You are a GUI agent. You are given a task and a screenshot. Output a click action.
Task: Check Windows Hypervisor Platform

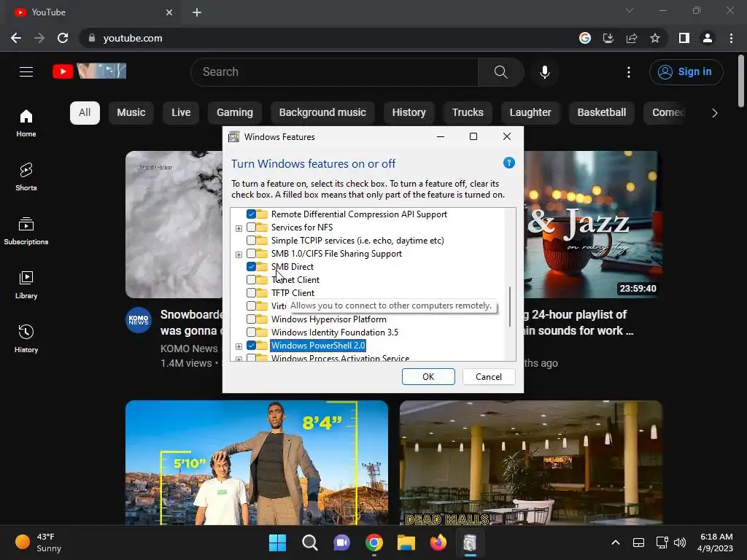pyautogui.click(x=251, y=319)
